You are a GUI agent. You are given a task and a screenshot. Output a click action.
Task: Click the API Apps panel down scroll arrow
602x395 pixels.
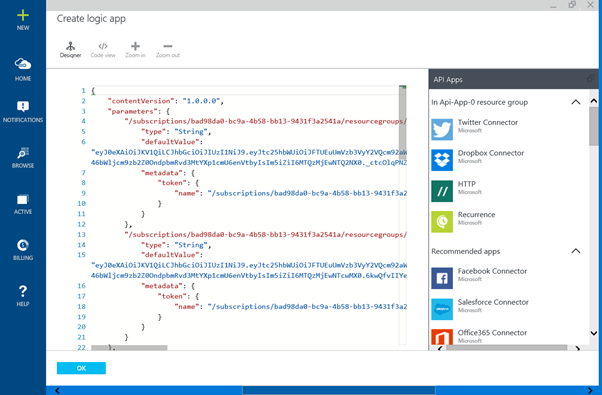tap(594, 333)
